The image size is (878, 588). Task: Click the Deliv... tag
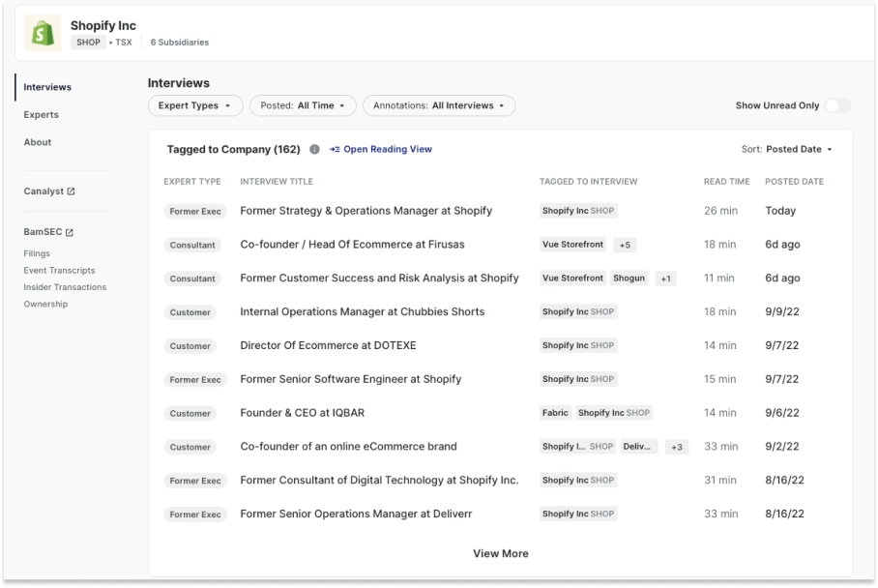click(638, 447)
